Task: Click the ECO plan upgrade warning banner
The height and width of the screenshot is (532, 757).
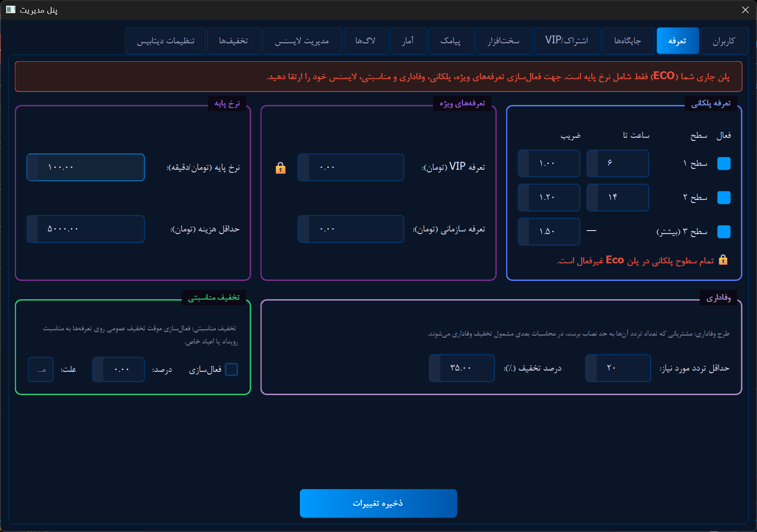Action: pos(378,77)
